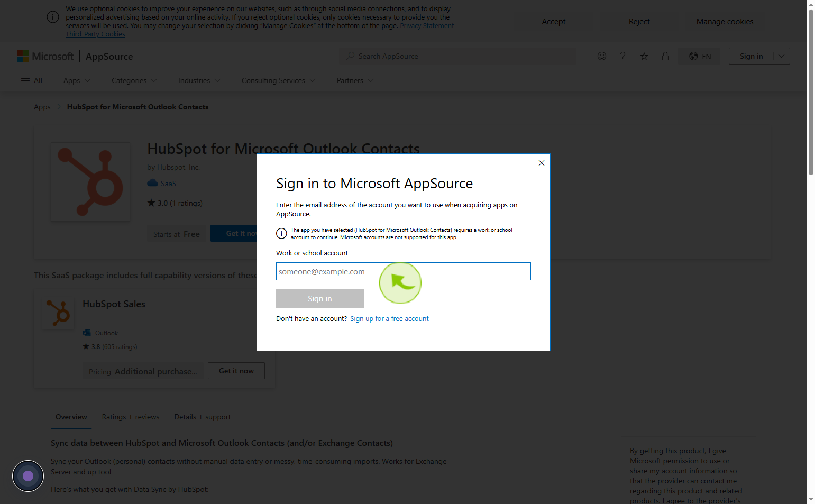Click the 'Pricing Additional purchase...' label
815x504 pixels.
click(x=143, y=371)
